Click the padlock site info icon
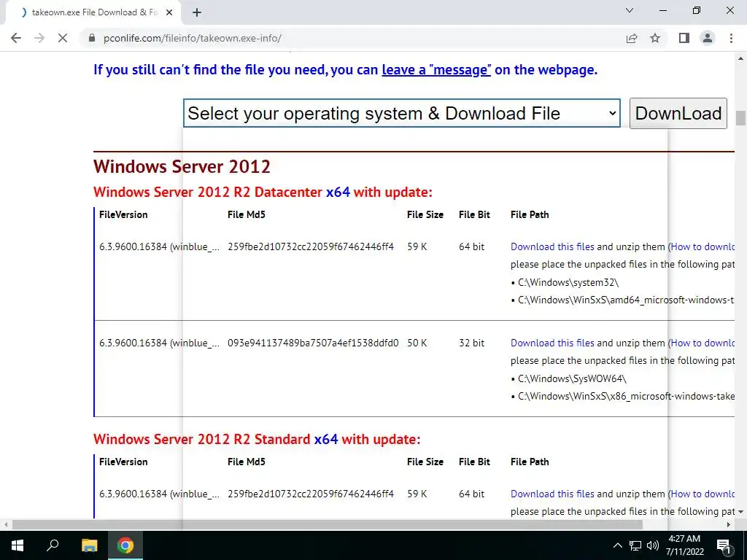 click(92, 38)
